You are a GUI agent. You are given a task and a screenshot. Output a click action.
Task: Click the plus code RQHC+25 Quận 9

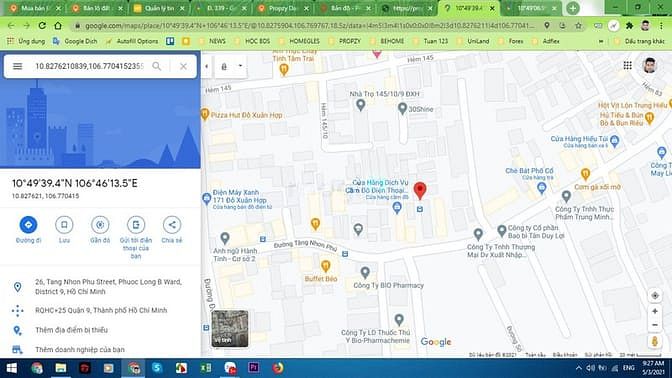click(x=101, y=310)
